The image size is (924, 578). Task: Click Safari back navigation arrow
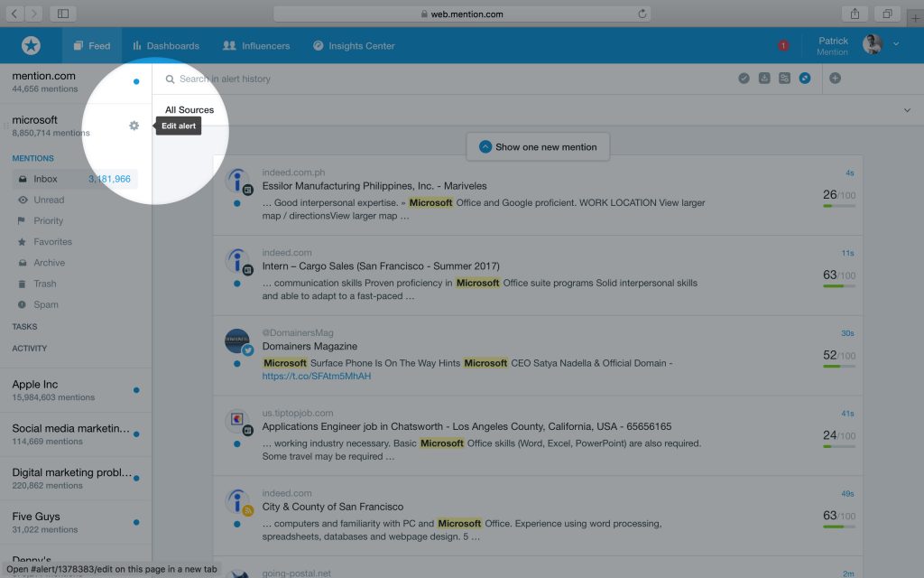(x=14, y=14)
